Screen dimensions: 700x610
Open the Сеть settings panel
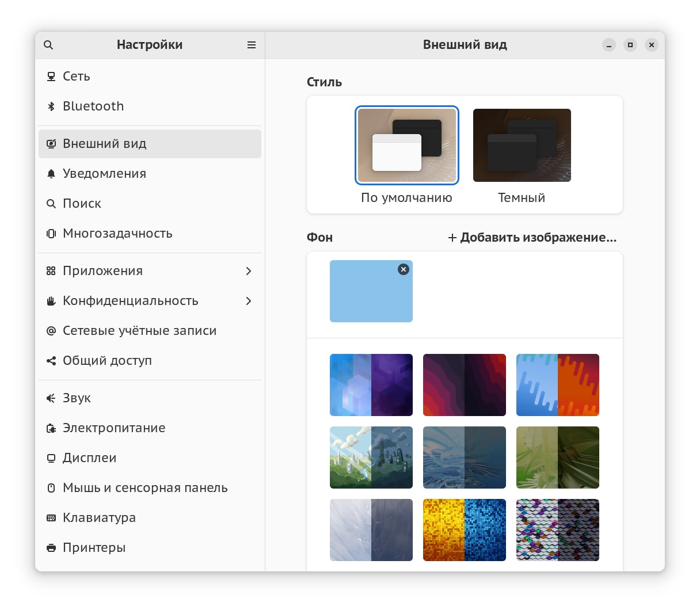click(77, 77)
